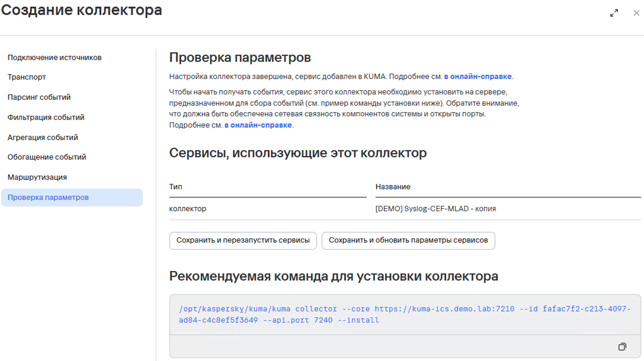This screenshot has width=644, height=361.
Task: Navigate to Обогащение событий step
Action: point(47,157)
